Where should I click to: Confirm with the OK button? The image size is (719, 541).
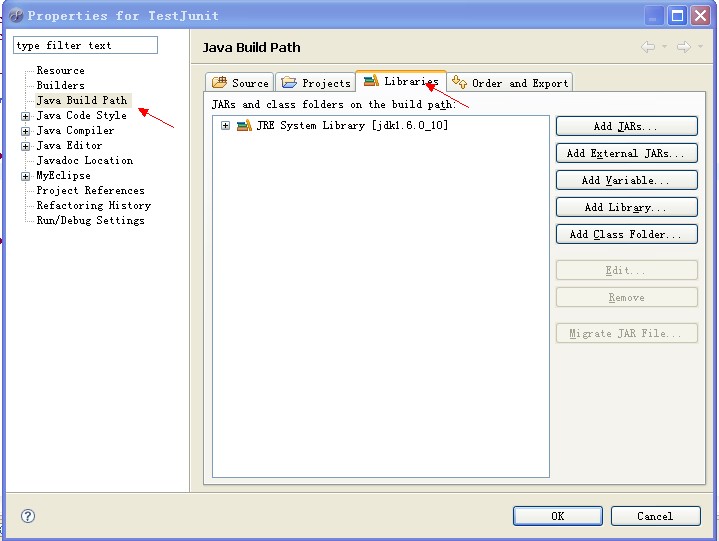coord(558,516)
